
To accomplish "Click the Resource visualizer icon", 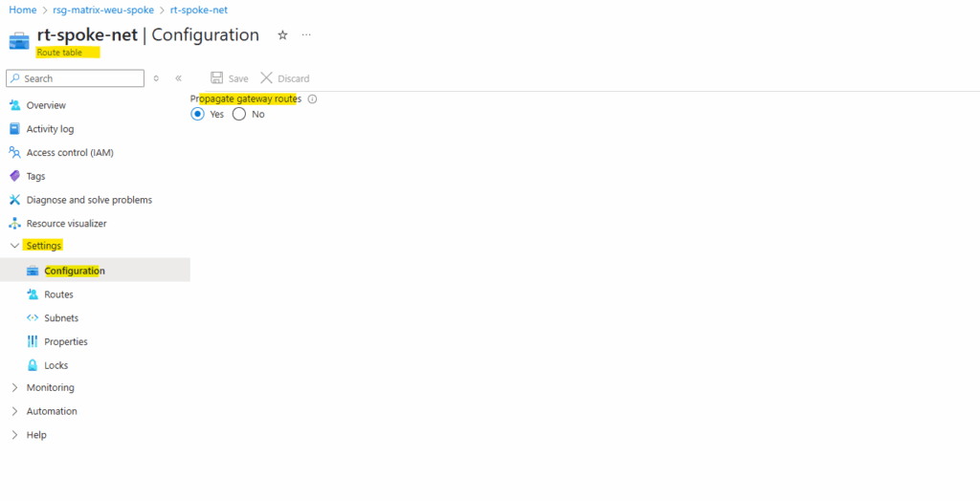I will pyautogui.click(x=15, y=224).
